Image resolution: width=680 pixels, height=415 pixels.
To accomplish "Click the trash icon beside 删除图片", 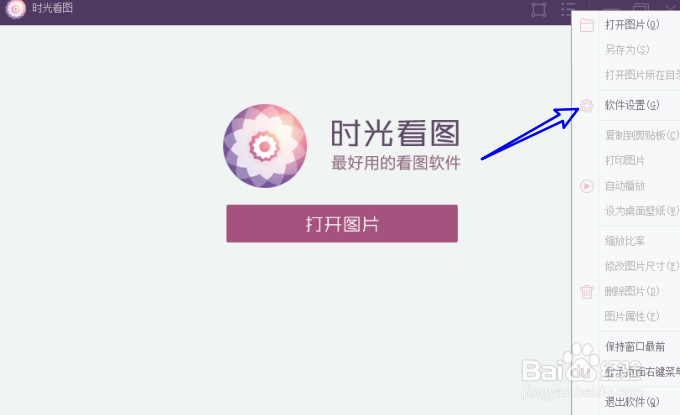I will click(587, 291).
